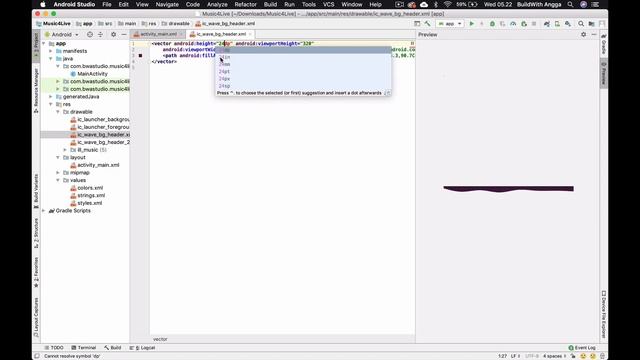Collapse the res folder

pyautogui.click(x=51, y=104)
